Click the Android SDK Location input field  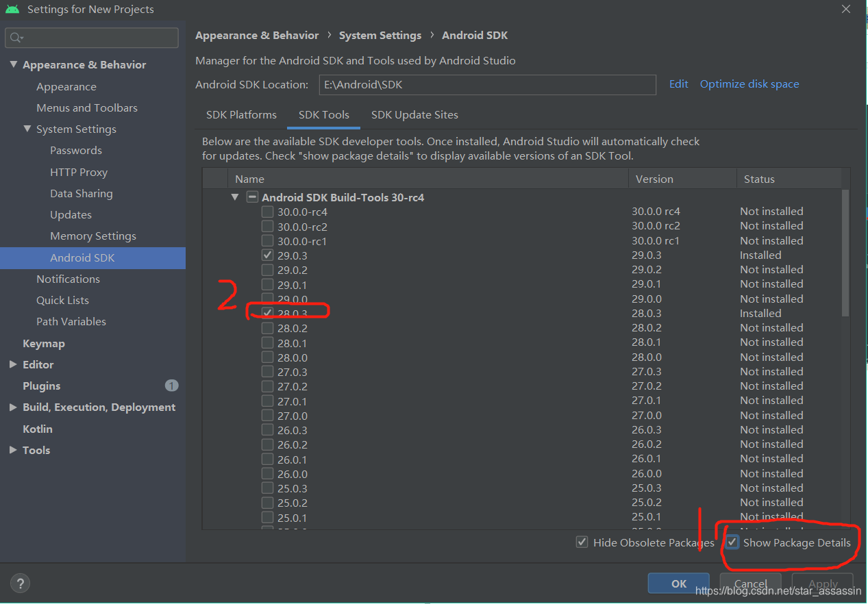[x=487, y=85]
